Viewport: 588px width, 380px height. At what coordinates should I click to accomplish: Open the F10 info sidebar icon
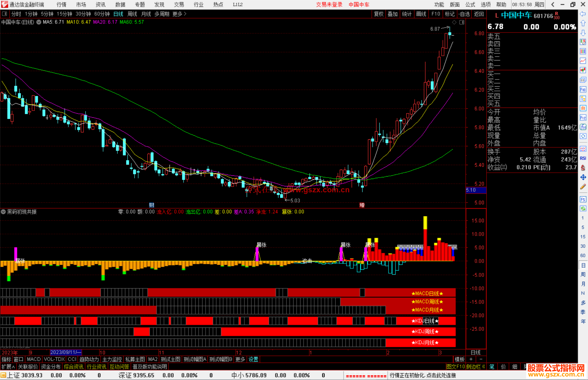pos(583,89)
